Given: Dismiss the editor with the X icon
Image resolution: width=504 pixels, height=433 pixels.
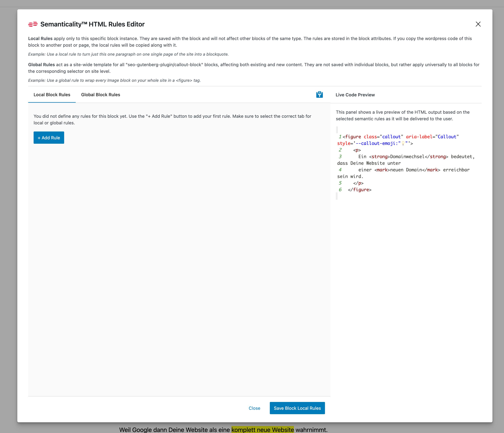Looking at the screenshot, I should coord(478,24).
